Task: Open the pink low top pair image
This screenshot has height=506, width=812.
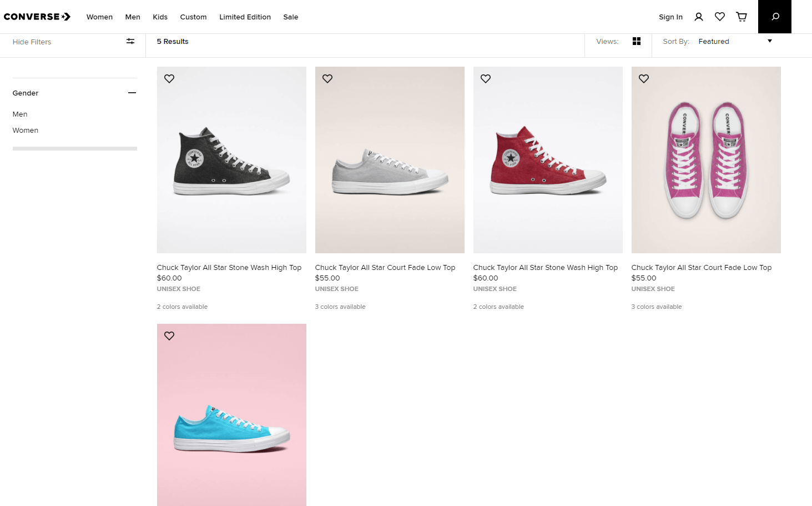Action: coord(706,160)
